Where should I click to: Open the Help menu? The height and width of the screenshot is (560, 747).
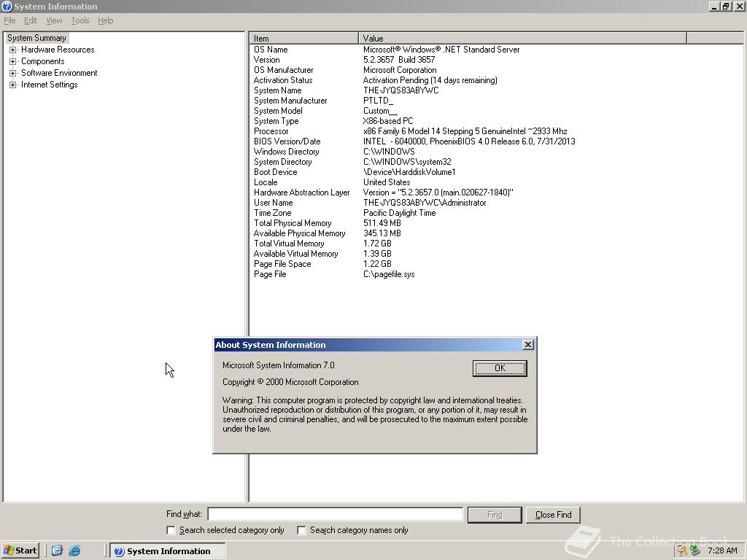pos(105,20)
